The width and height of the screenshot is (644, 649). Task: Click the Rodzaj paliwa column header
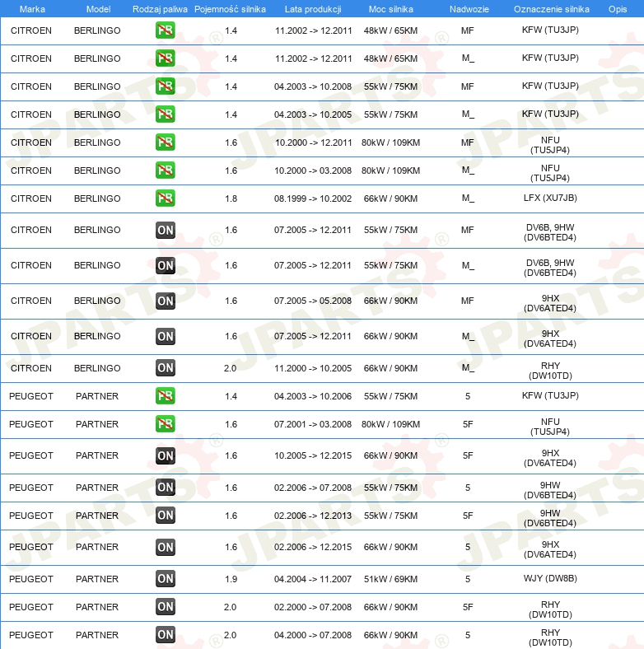pyautogui.click(x=160, y=8)
